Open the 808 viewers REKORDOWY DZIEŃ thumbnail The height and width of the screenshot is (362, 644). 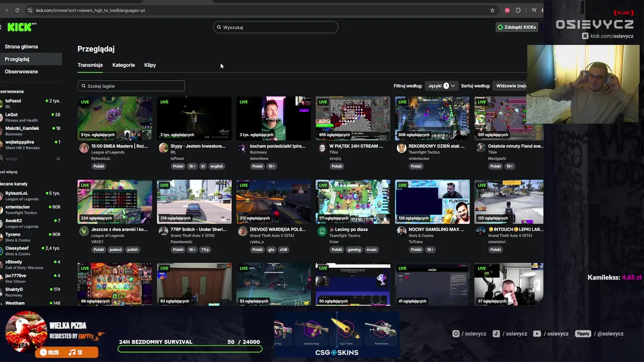point(432,118)
